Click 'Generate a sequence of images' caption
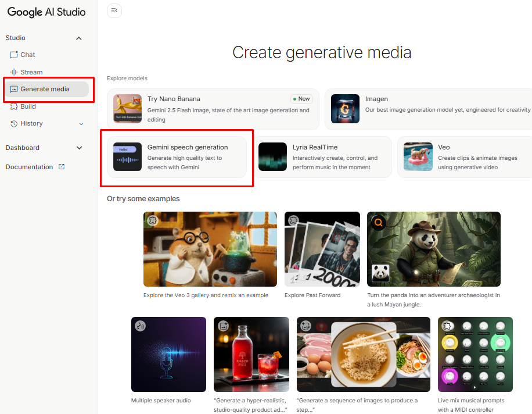Viewport: 532px width, 414px height. pyautogui.click(x=357, y=405)
